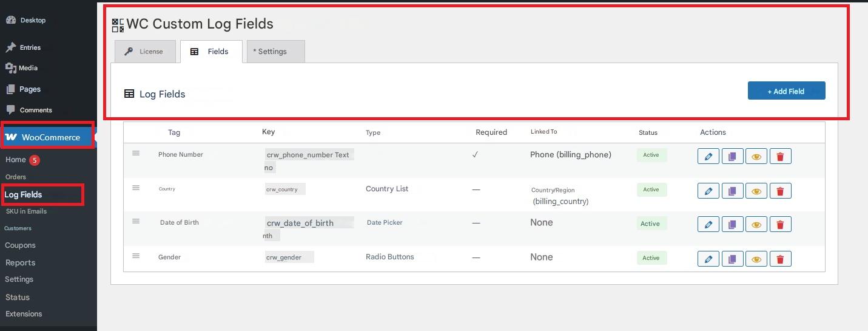Delete the Gender field

[780, 259]
